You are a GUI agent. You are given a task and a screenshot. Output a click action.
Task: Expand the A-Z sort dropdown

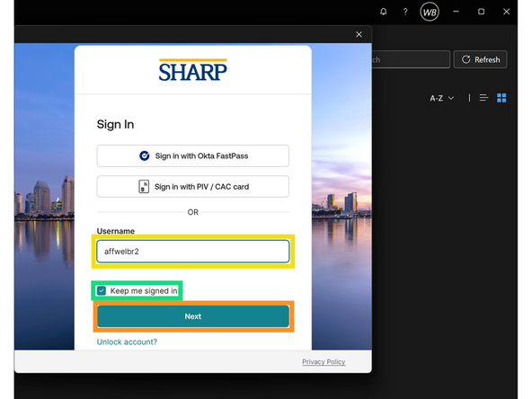pos(442,98)
